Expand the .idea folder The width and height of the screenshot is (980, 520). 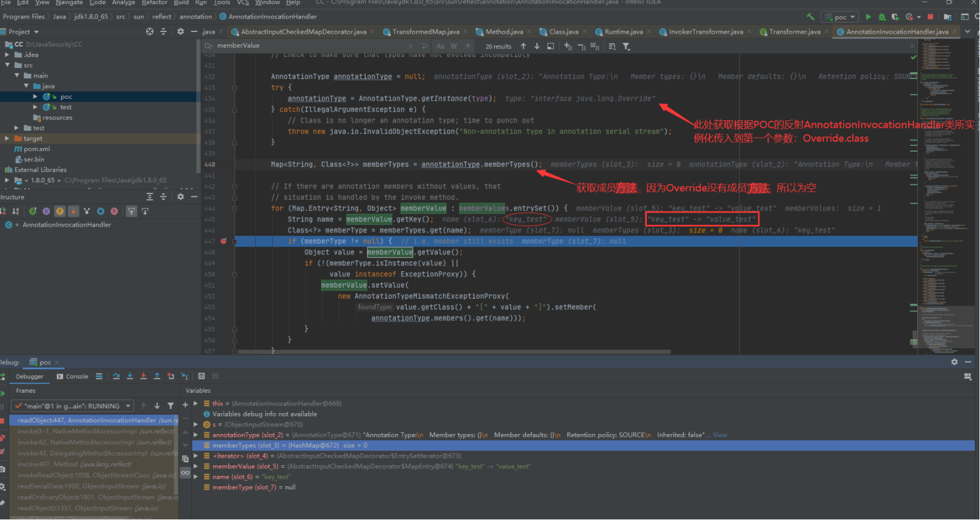[x=7, y=55]
